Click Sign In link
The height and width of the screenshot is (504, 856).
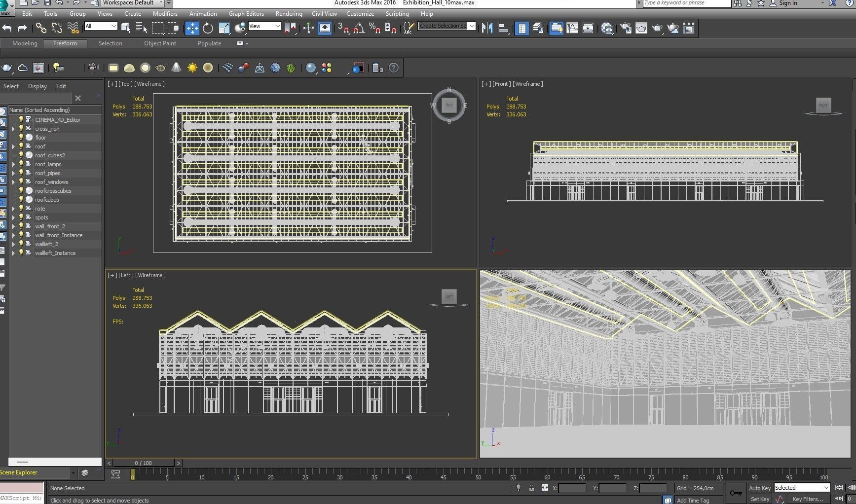pos(788,3)
